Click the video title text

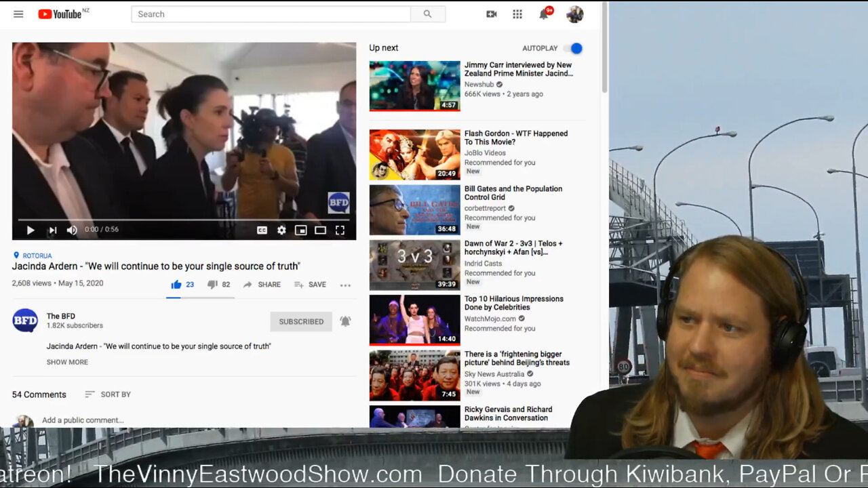[156, 266]
